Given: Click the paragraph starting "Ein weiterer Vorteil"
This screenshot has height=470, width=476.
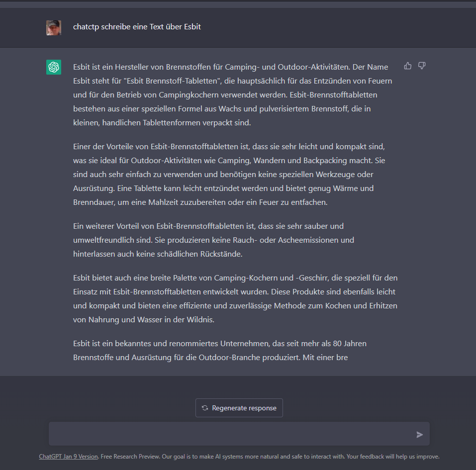Looking at the screenshot, I should (x=213, y=240).
